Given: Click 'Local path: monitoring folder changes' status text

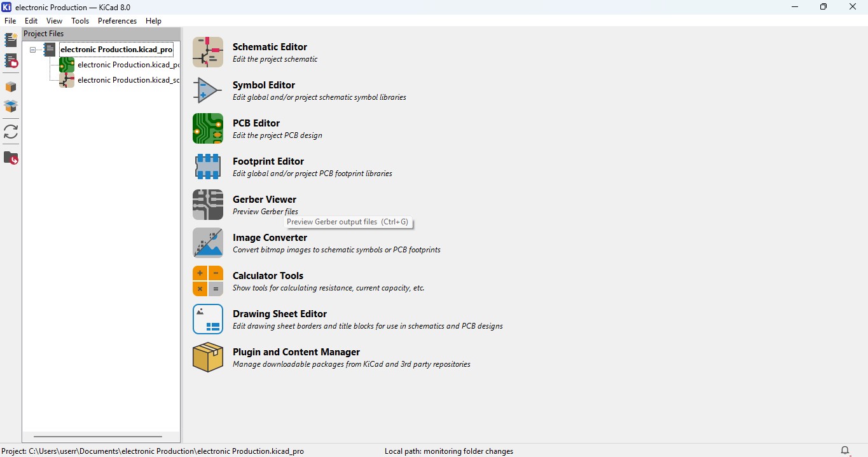Looking at the screenshot, I should pyautogui.click(x=449, y=451).
